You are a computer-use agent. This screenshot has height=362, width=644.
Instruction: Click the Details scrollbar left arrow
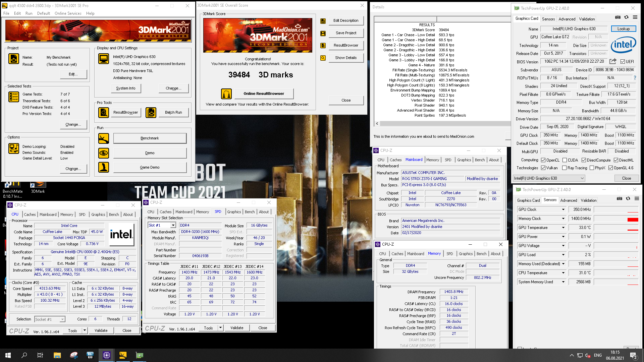377,124
